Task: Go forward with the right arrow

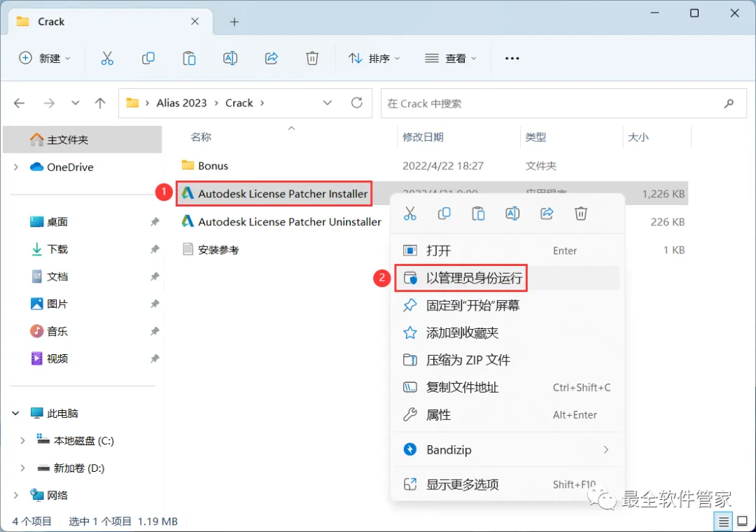Action: (49, 103)
